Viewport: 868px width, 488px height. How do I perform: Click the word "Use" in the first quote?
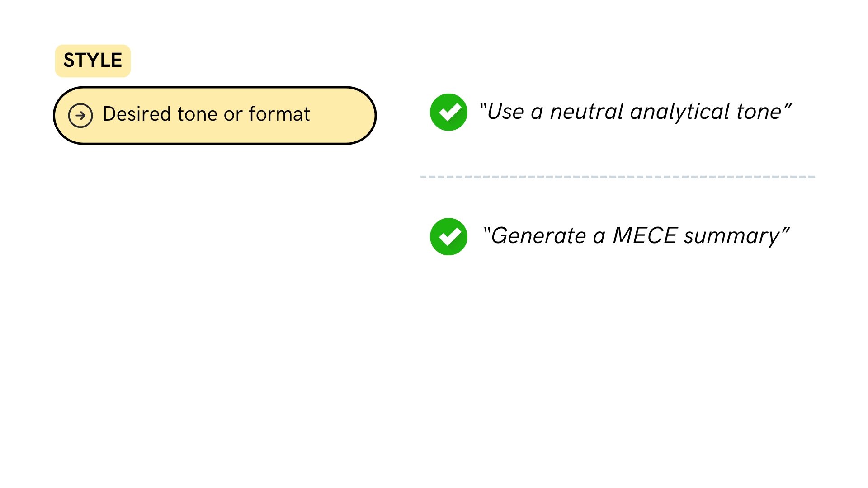point(505,112)
